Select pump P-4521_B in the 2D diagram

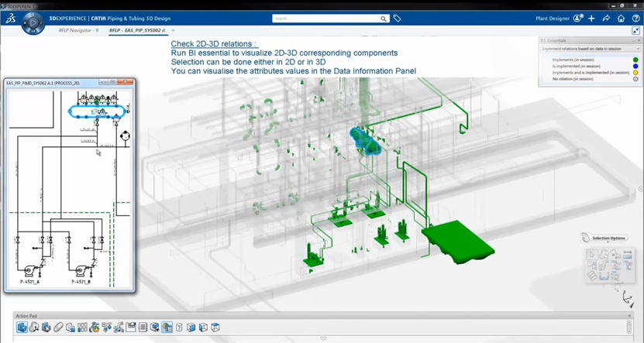[81, 269]
